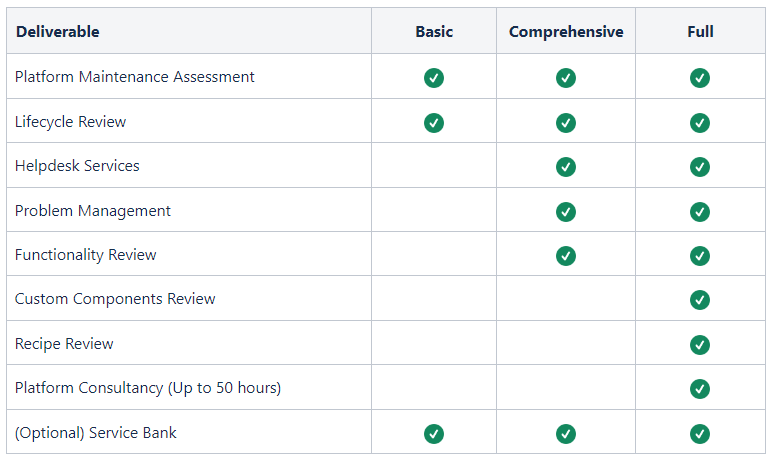Screen dimensions: 770x461
Task: Click Comprehensive checkmark for Optional Service Bank
Action: 566,434
